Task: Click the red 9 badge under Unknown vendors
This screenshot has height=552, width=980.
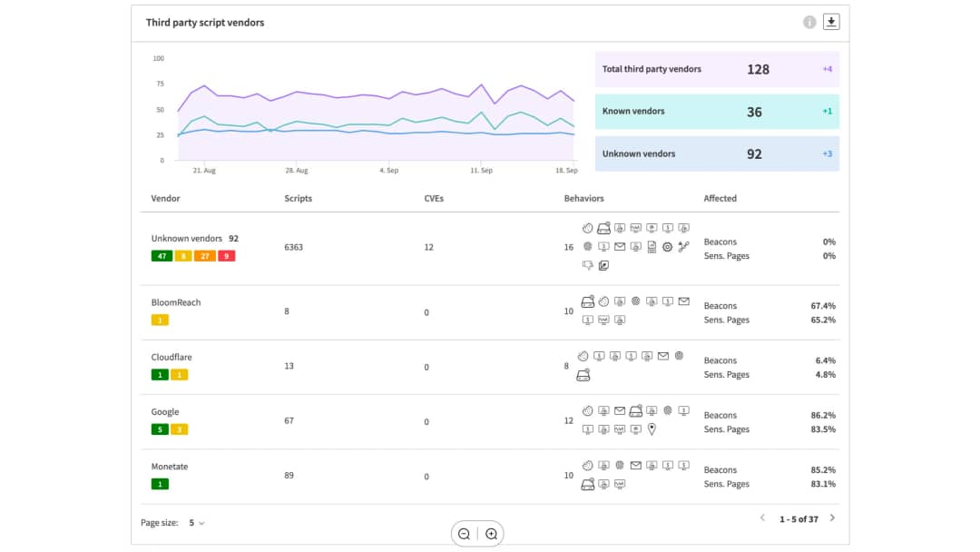Action: [x=226, y=256]
